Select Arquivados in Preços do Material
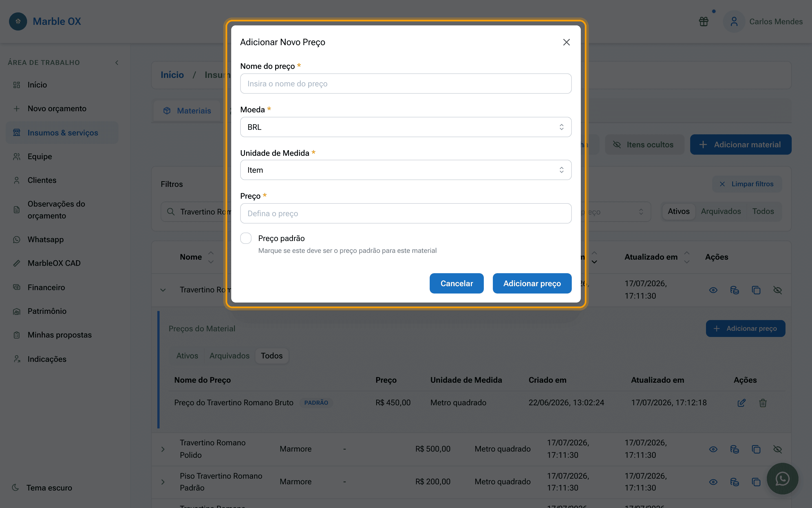Viewport: 812px width, 508px height. pyautogui.click(x=230, y=356)
